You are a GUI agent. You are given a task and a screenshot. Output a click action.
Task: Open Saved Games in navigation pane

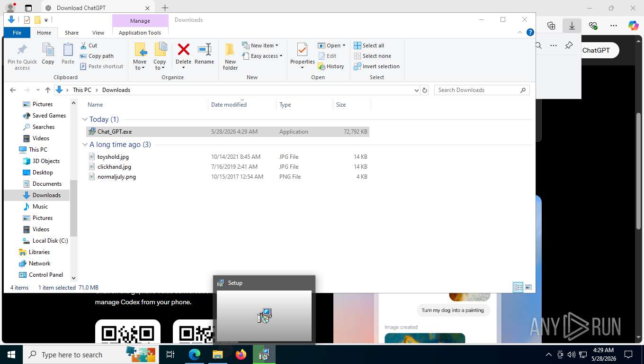[44, 116]
